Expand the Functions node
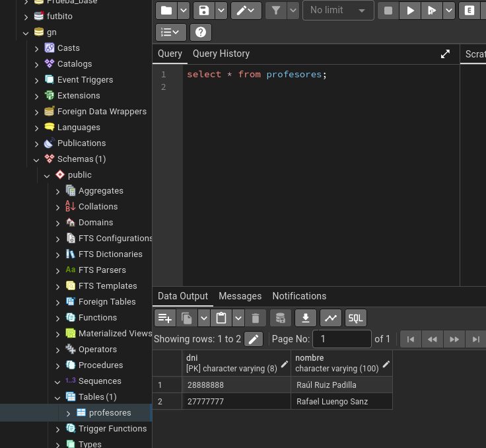This screenshot has height=448, width=486. [x=57, y=318]
